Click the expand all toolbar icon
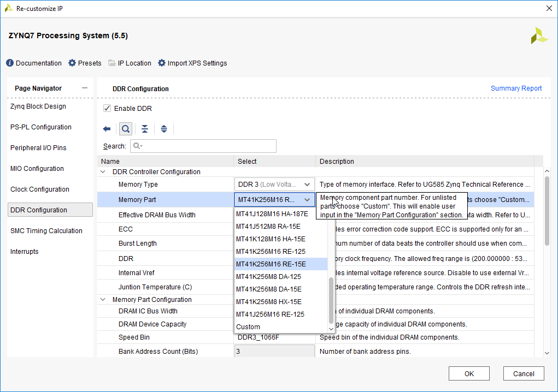558x392 pixels. point(164,129)
